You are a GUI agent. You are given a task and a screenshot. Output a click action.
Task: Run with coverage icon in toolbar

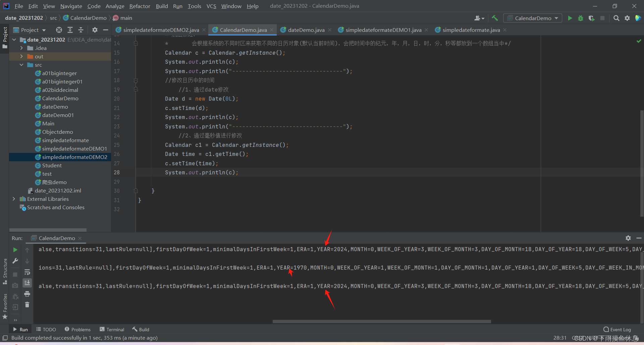(x=591, y=18)
